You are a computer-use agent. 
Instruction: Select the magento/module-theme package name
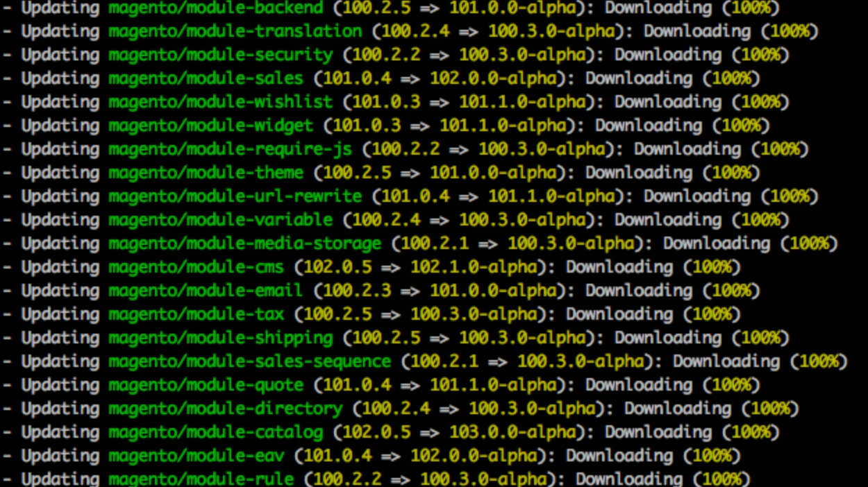tap(206, 173)
